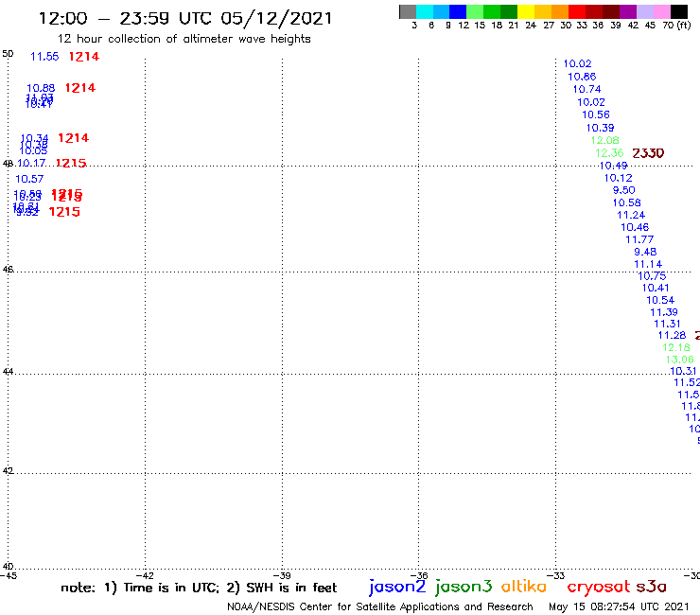Image resolution: width=700 pixels, height=615 pixels.
Task: Click the green wave height value 12.18
Action: coord(676,347)
